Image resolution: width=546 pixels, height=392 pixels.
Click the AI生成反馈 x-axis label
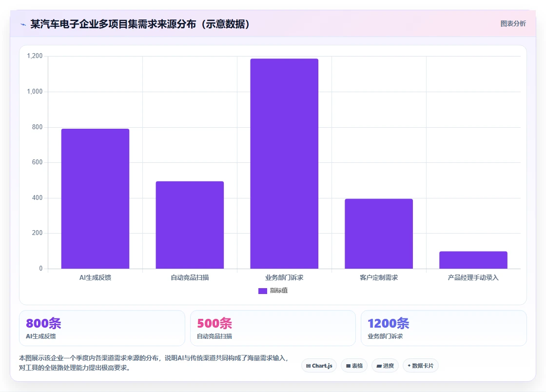tap(95, 277)
